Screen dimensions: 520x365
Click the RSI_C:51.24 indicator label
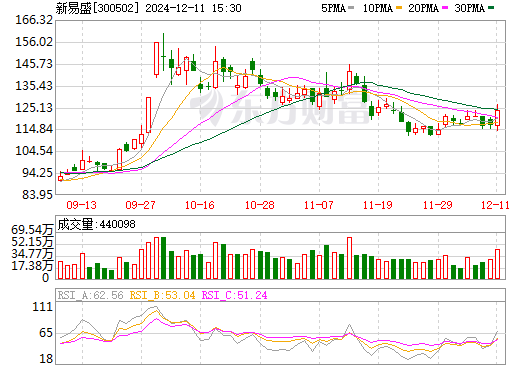click(235, 295)
